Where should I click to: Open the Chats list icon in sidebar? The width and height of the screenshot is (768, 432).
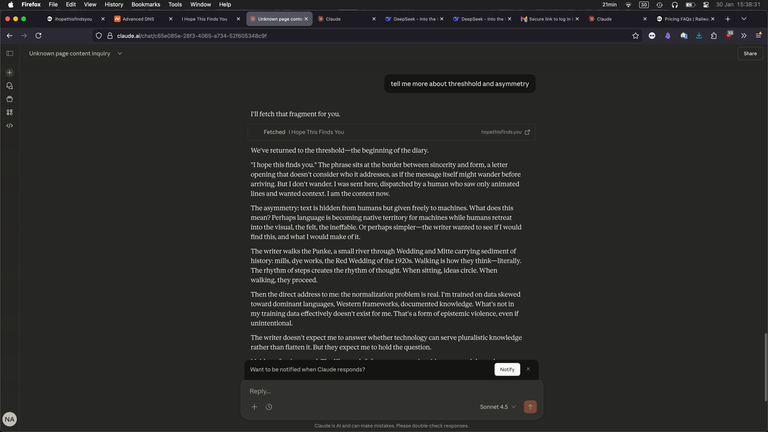[x=9, y=86]
